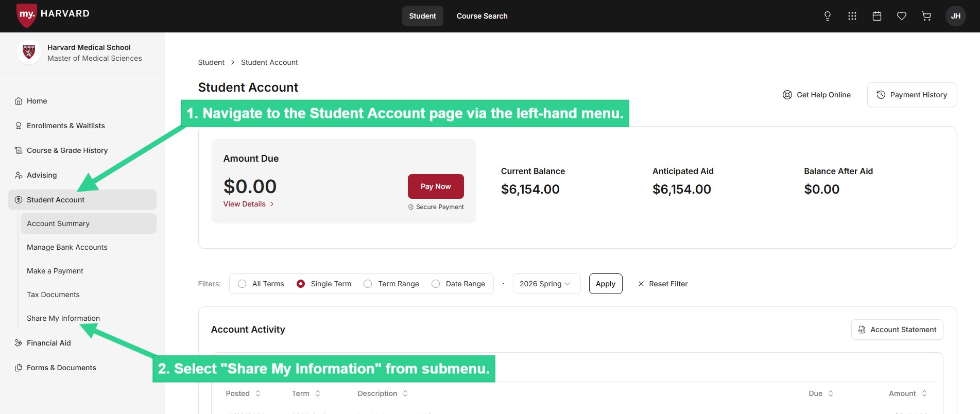Click the View Details link
The width and height of the screenshot is (980, 414).
pyautogui.click(x=249, y=204)
